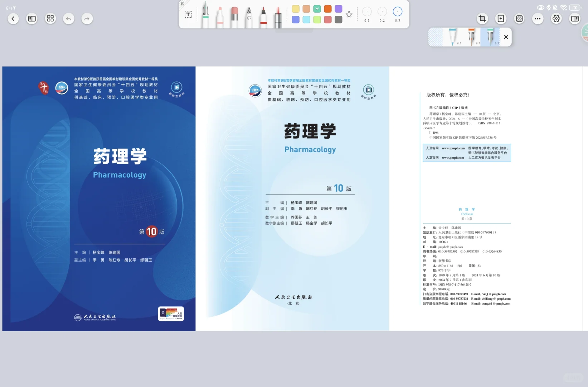The width and height of the screenshot is (588, 387).
Task: Select the pink highlighter marker tool
Action: (x=220, y=17)
